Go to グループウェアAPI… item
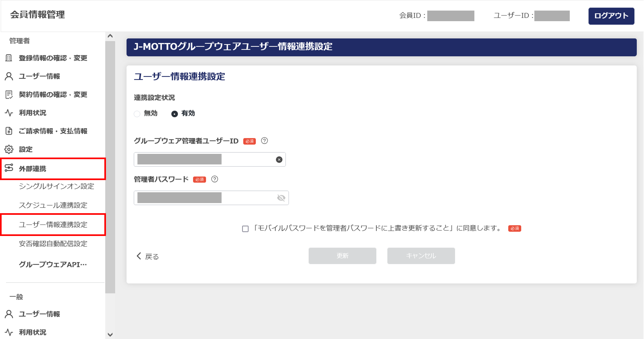 (53, 264)
